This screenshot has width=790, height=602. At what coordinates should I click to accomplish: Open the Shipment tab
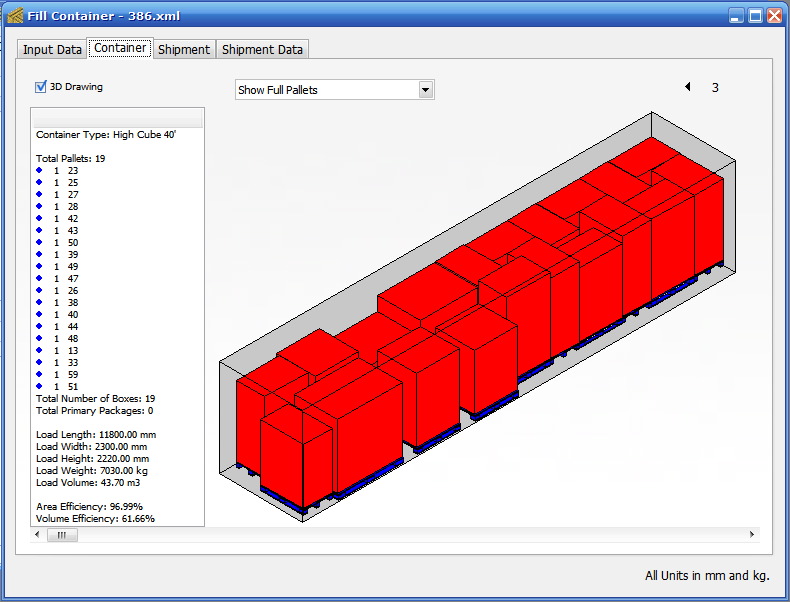[183, 49]
